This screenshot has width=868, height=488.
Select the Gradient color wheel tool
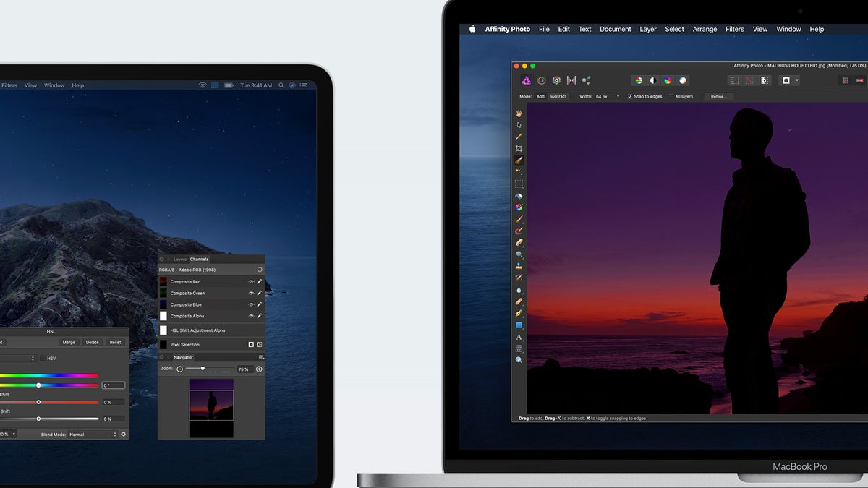[519, 207]
